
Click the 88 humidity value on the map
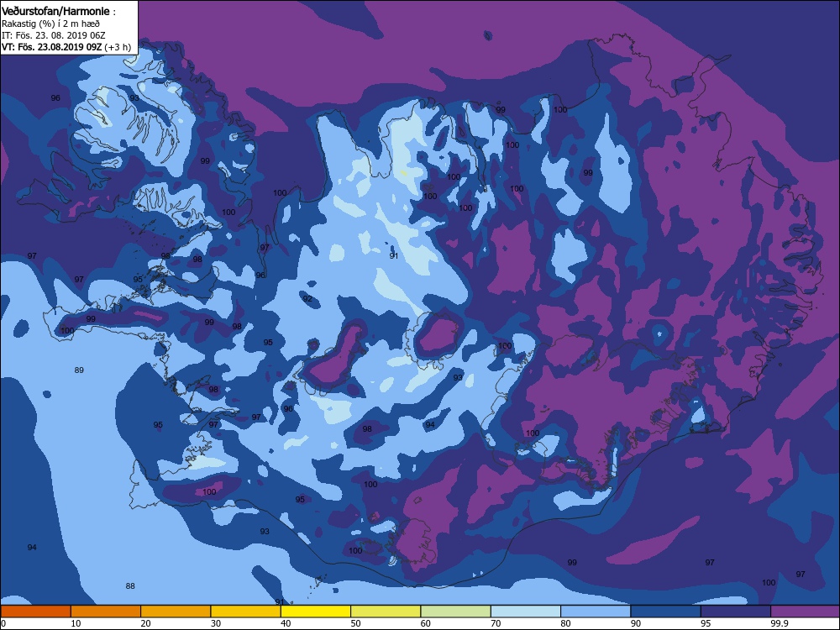tap(130, 586)
